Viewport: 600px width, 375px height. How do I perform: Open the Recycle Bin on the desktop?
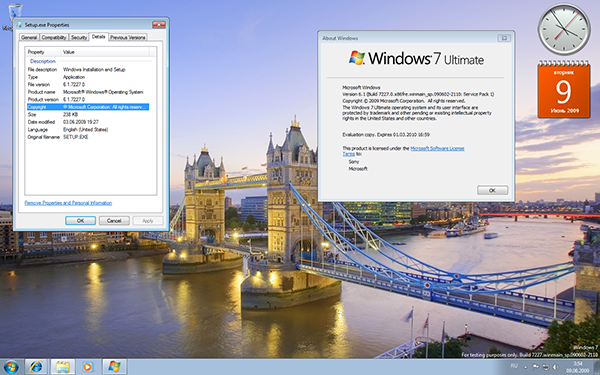[x=15, y=11]
